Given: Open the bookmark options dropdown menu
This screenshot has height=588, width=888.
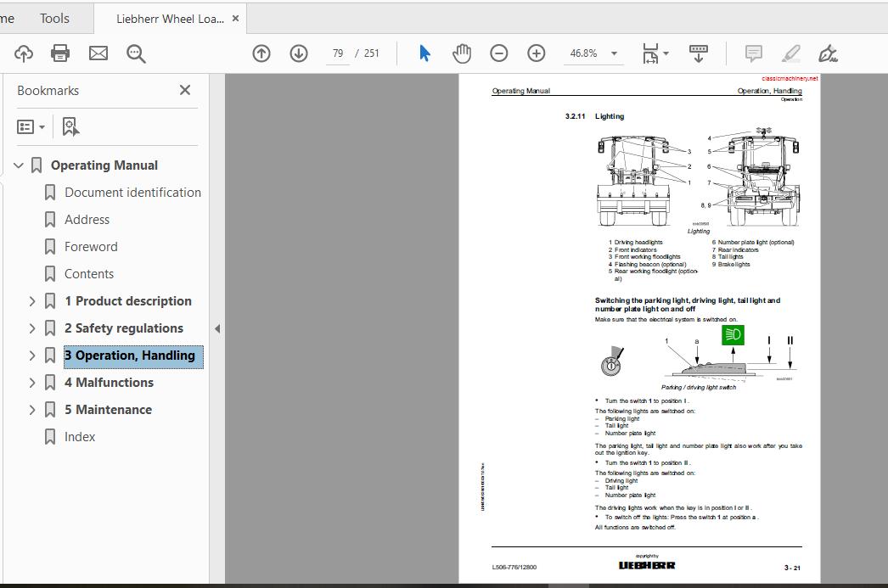Looking at the screenshot, I should (x=31, y=126).
